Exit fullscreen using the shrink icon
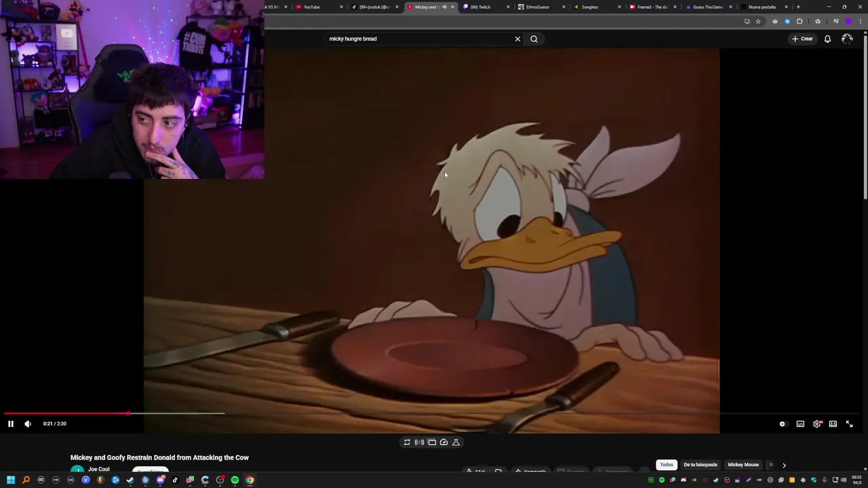Image resolution: width=868 pixels, height=488 pixels. [x=849, y=424]
